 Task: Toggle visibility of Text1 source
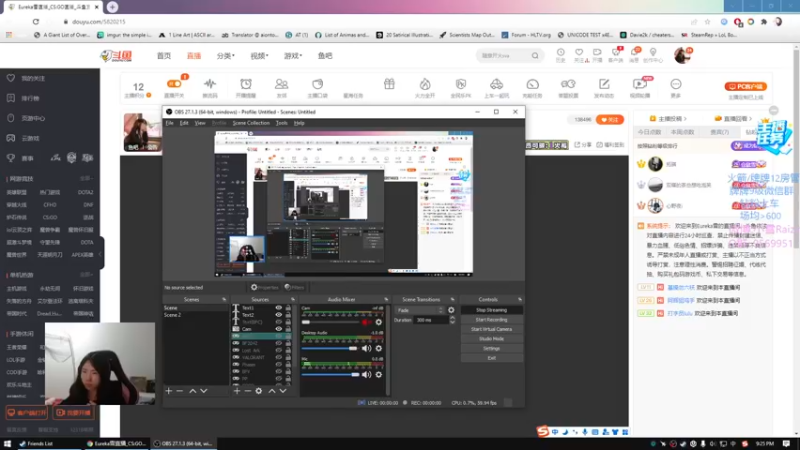[x=279, y=308]
